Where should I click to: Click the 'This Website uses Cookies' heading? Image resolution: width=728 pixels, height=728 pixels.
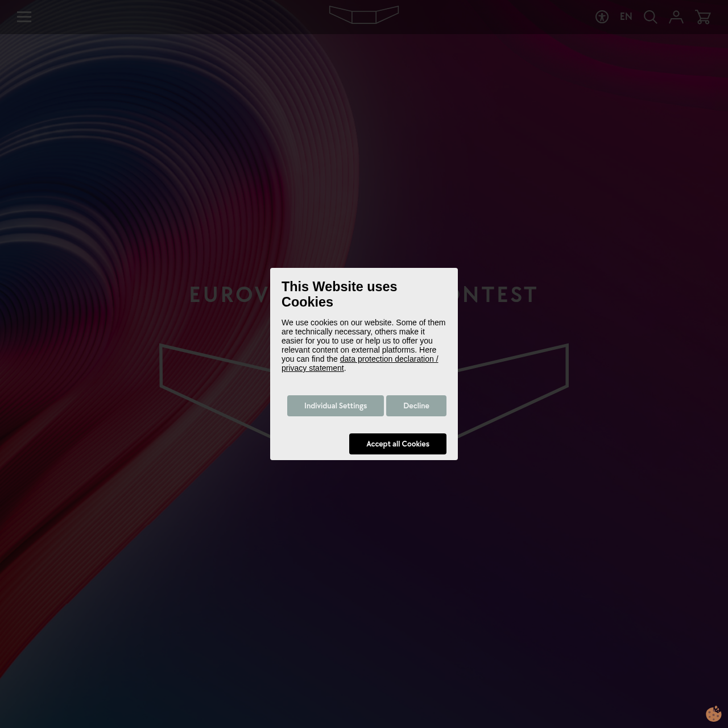(x=339, y=294)
